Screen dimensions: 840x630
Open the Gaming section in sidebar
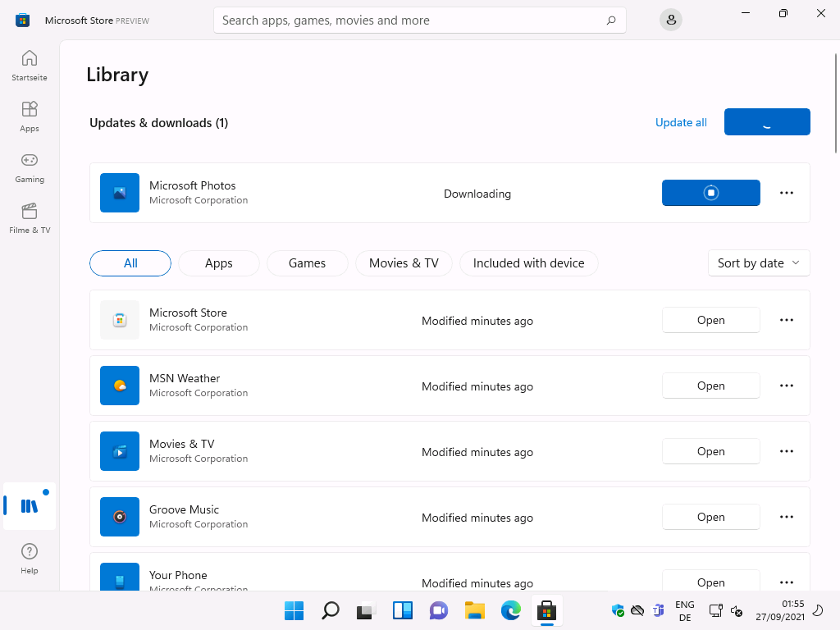(30, 167)
